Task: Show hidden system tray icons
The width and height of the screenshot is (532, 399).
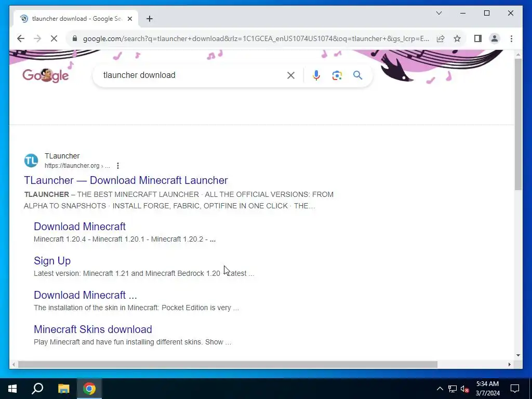Action: click(440, 389)
